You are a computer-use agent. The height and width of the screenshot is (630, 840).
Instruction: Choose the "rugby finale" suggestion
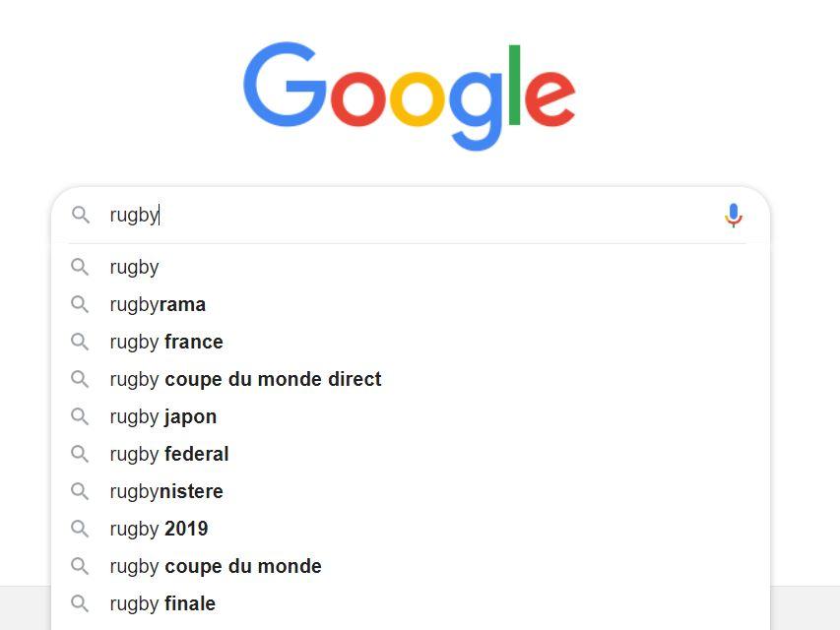coord(411,603)
